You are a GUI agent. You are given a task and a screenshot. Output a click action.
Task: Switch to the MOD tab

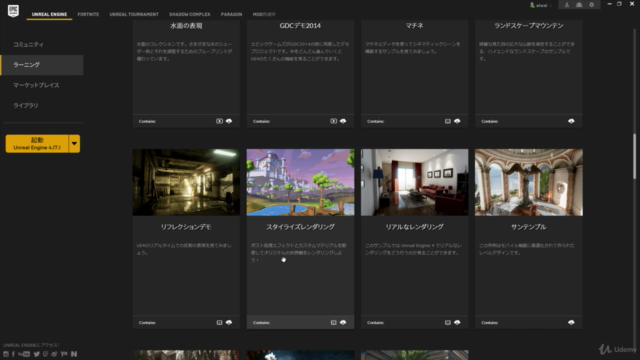pos(264,14)
